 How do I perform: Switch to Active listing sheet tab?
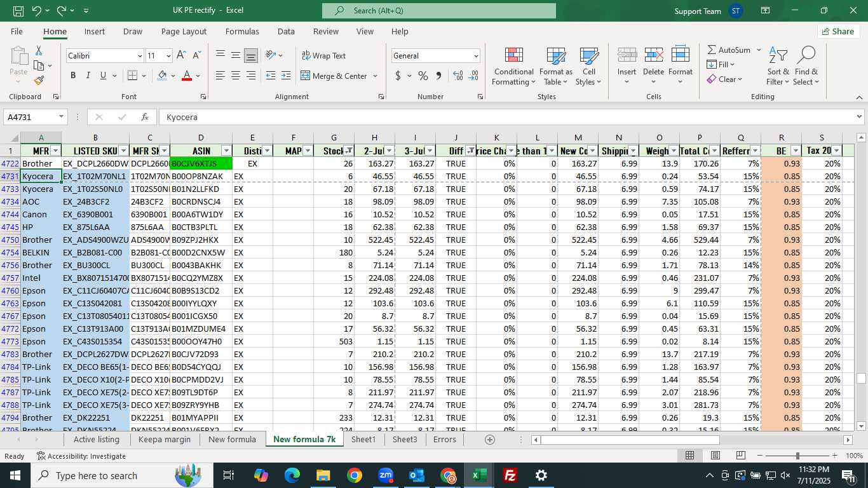pos(97,439)
